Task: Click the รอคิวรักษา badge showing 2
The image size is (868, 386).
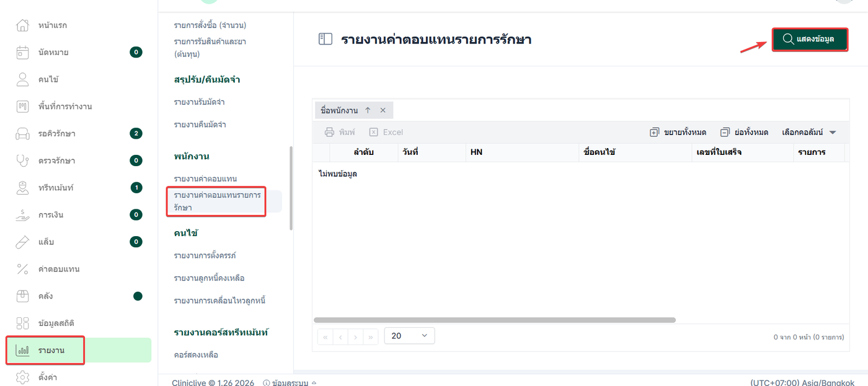Action: 136,133
